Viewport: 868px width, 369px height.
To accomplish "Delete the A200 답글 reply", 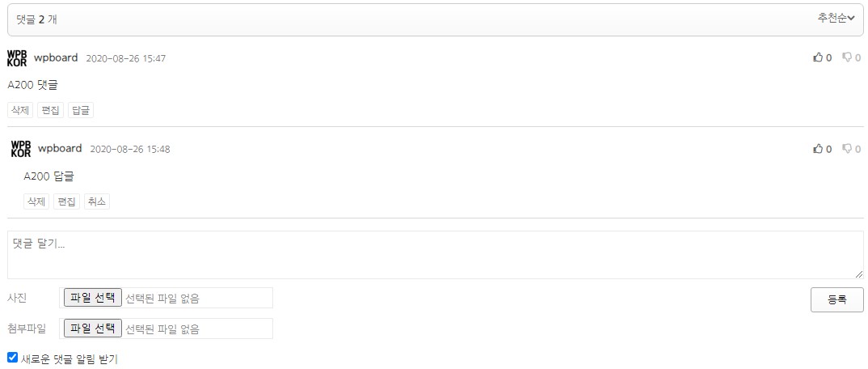I will pyautogui.click(x=36, y=201).
